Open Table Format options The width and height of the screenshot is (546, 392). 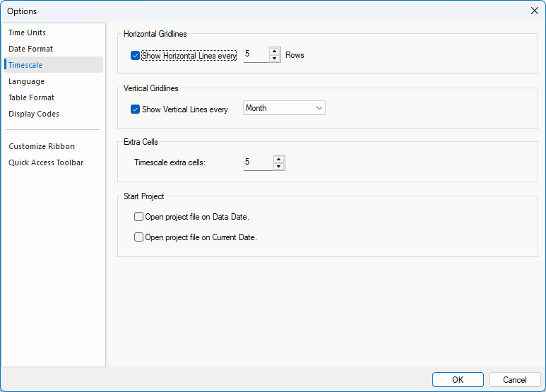[31, 97]
